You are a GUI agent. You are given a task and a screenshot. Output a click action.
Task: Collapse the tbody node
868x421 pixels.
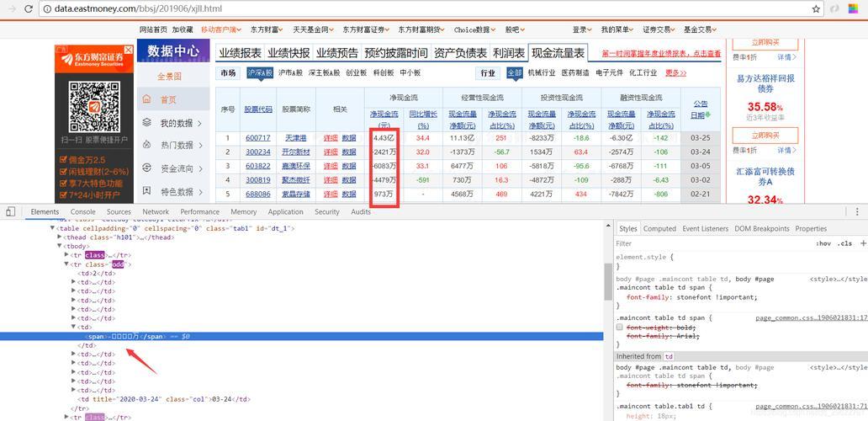point(60,246)
